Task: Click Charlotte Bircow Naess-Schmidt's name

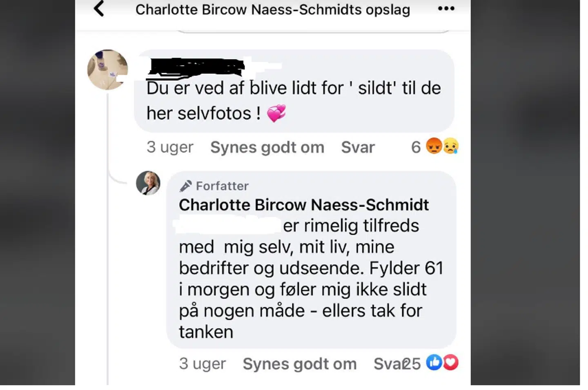Action: 304,205
